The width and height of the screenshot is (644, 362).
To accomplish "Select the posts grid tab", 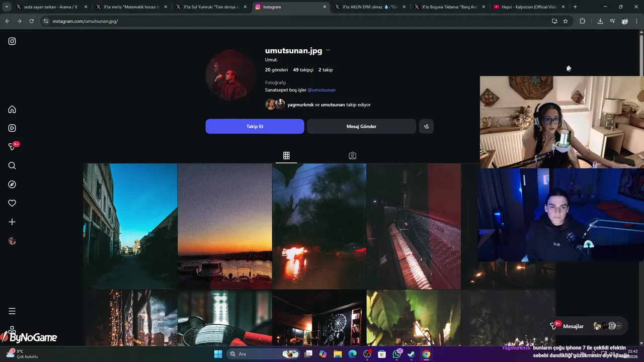I will (x=286, y=156).
